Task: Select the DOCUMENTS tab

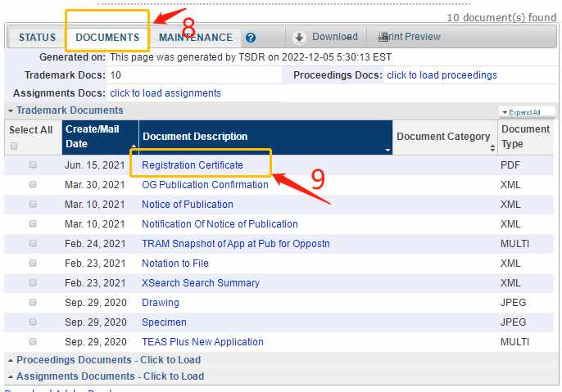Action: [107, 37]
